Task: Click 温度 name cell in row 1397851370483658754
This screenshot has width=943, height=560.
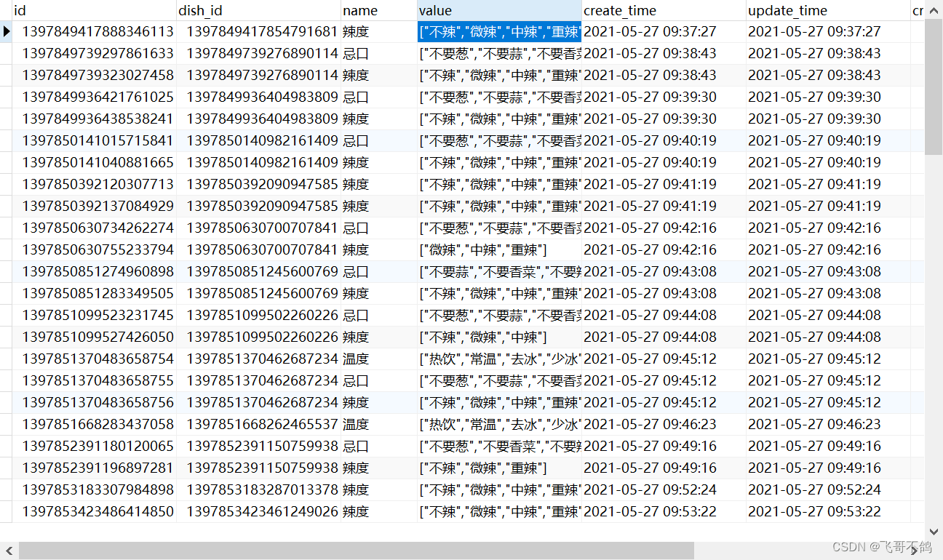Action: click(x=379, y=359)
